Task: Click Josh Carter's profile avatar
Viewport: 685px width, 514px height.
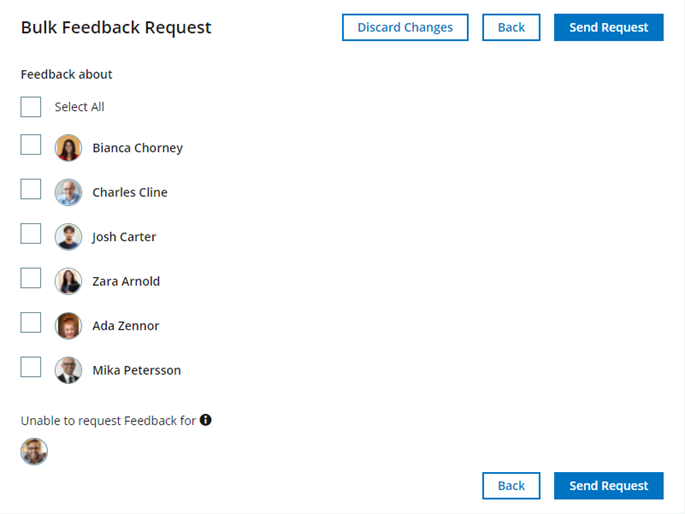Action: click(x=68, y=237)
